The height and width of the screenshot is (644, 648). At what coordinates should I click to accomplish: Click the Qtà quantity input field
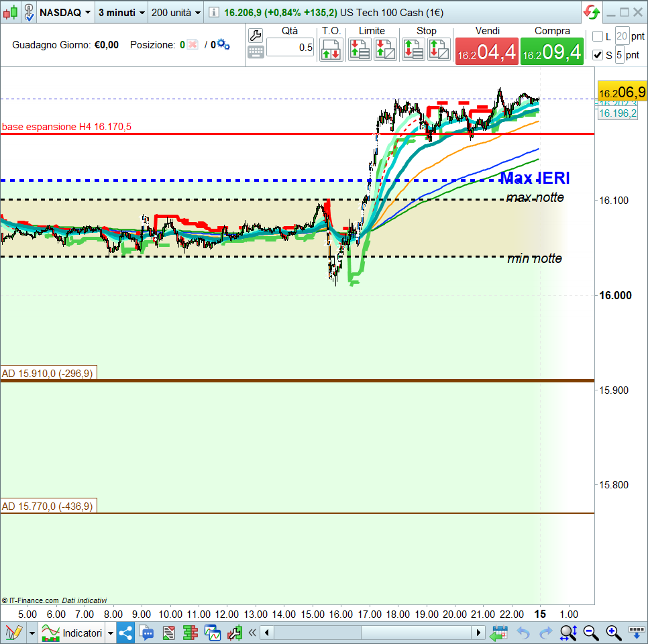click(x=290, y=48)
